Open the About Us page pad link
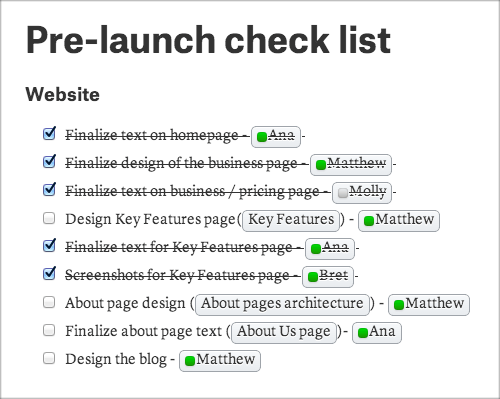Screen dimensions: 500x399 coord(284,332)
